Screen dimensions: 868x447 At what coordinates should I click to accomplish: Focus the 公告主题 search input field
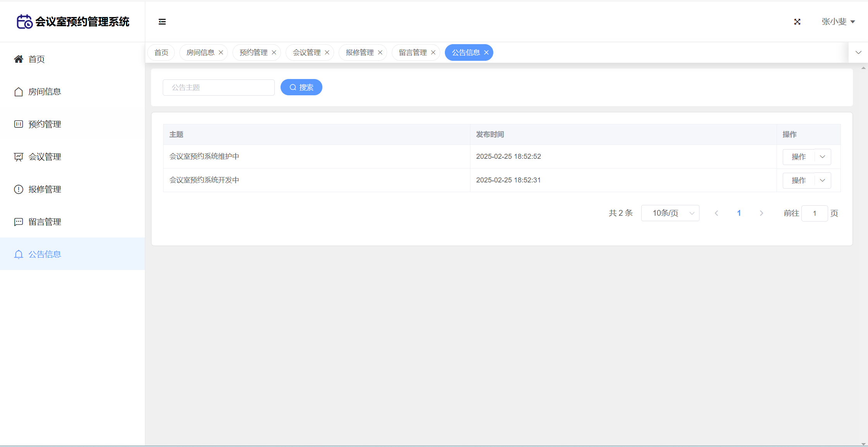click(219, 88)
